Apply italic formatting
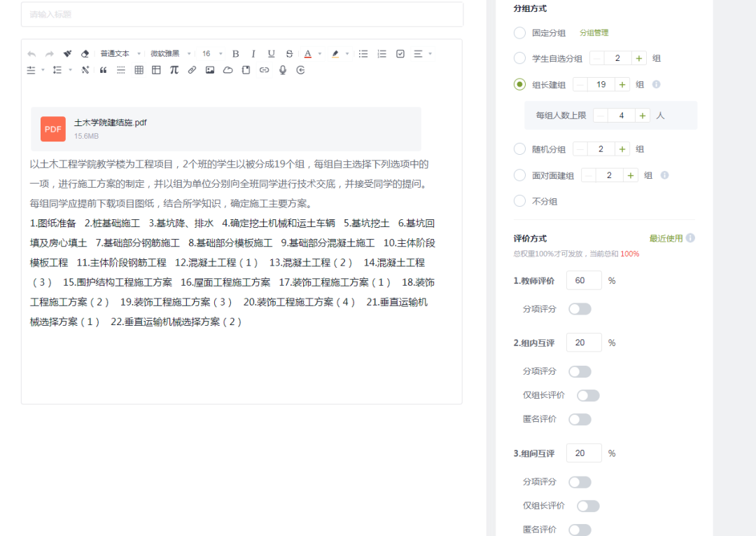 click(x=253, y=54)
